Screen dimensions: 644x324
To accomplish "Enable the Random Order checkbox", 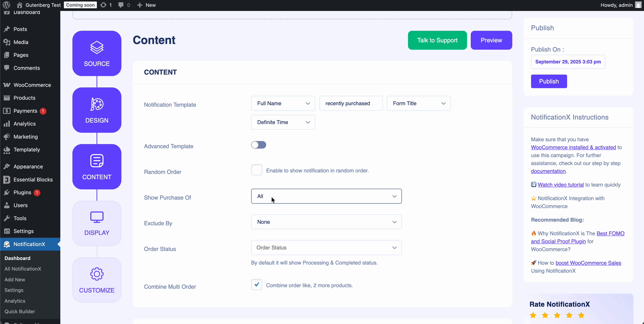I will pos(257,170).
